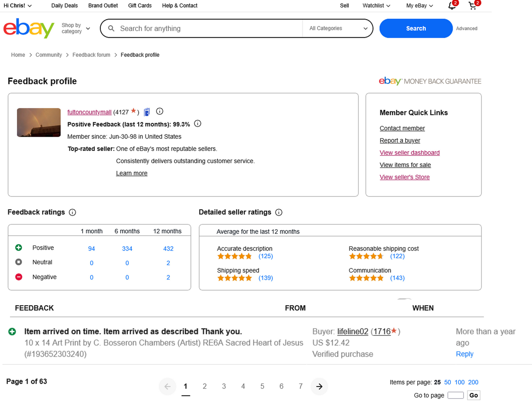Click the eBay Store door icon

(147, 112)
